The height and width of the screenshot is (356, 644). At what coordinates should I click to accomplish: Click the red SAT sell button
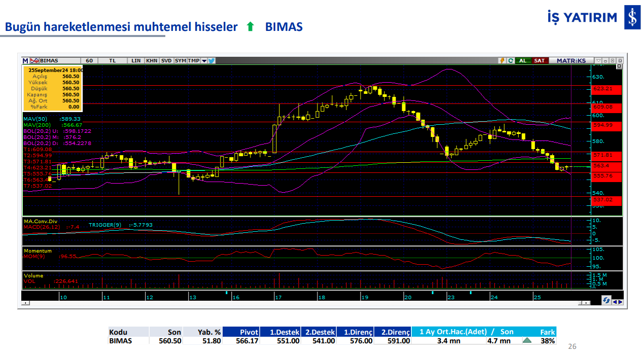540,60
